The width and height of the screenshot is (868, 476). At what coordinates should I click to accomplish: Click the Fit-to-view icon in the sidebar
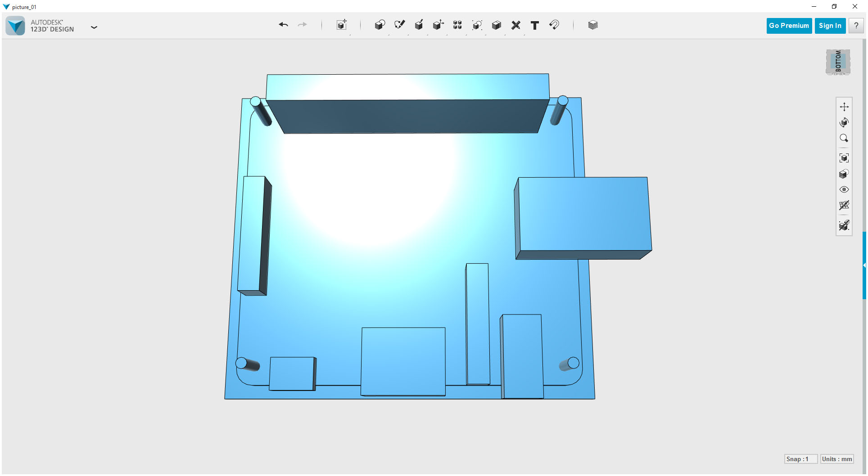tap(845, 157)
